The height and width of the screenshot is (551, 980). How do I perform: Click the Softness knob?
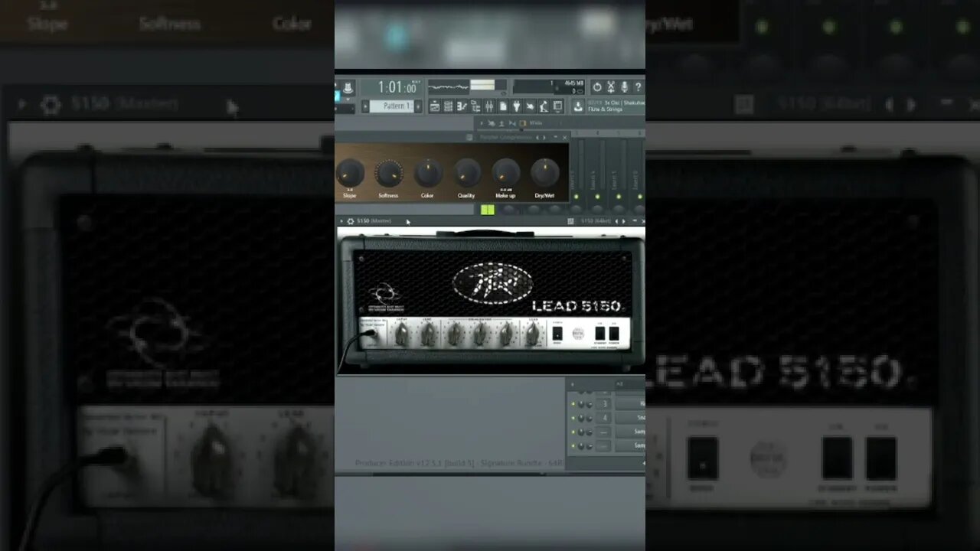[388, 173]
